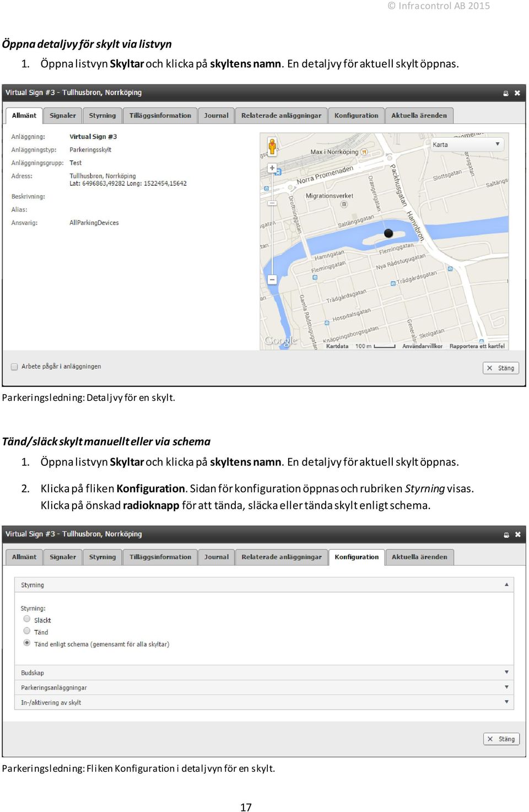
Task: Open the Styrning tab in the Konfiguration window
Action: pyautogui.click(x=102, y=557)
